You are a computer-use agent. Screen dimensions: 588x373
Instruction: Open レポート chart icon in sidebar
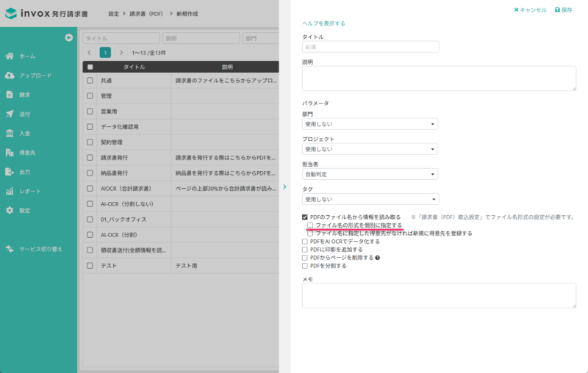(10, 191)
